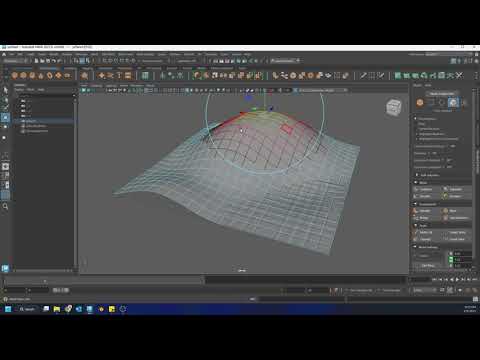Open the menu set dropdown in status line
This screenshot has height=360, width=480.
tap(15, 61)
